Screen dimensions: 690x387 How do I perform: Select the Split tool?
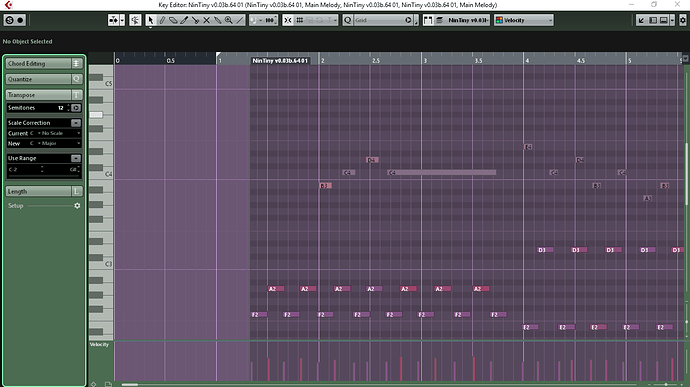point(195,20)
